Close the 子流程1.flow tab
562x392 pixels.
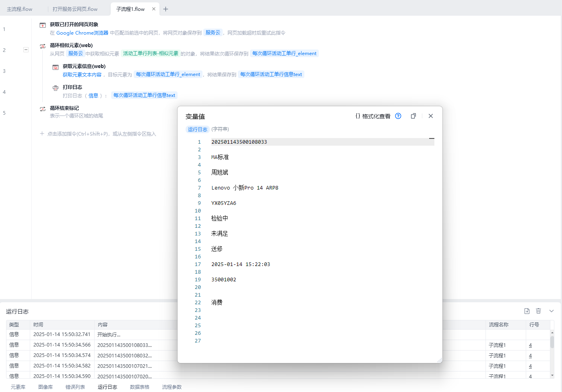(x=154, y=9)
